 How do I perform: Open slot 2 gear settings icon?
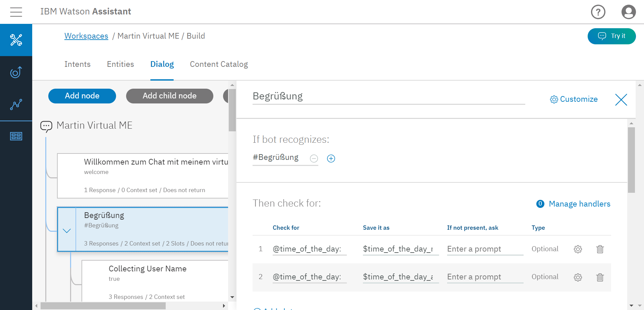click(578, 277)
